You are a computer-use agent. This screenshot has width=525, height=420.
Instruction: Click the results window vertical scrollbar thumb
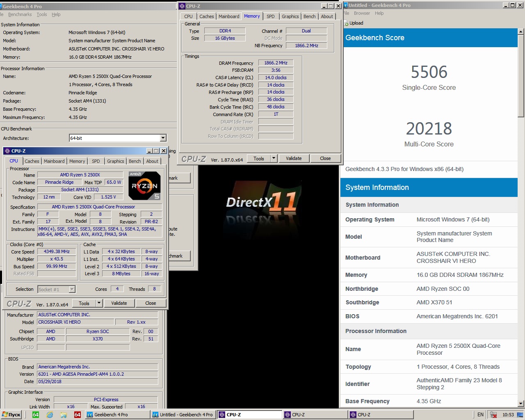pos(521,76)
